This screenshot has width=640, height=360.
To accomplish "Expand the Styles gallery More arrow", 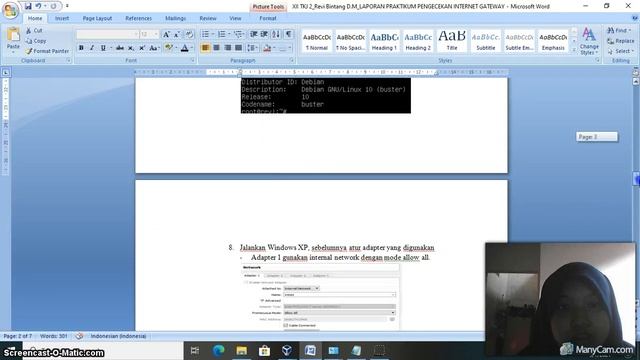I will (574, 50).
